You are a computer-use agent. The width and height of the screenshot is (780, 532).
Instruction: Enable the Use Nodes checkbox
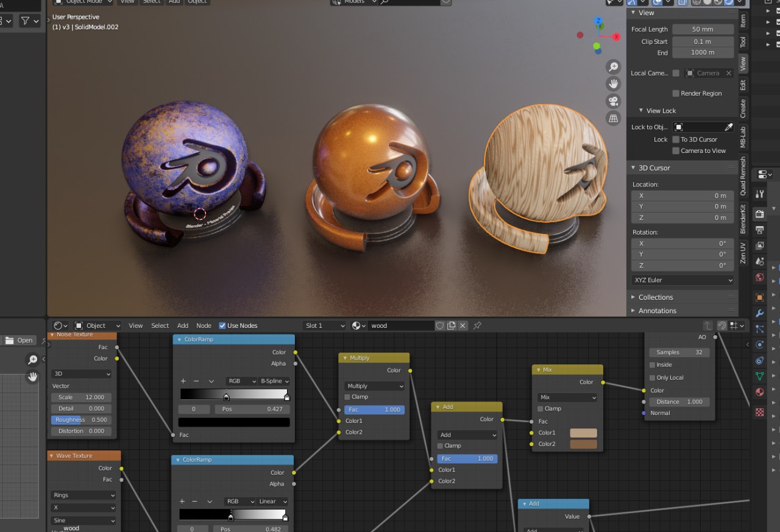(222, 325)
